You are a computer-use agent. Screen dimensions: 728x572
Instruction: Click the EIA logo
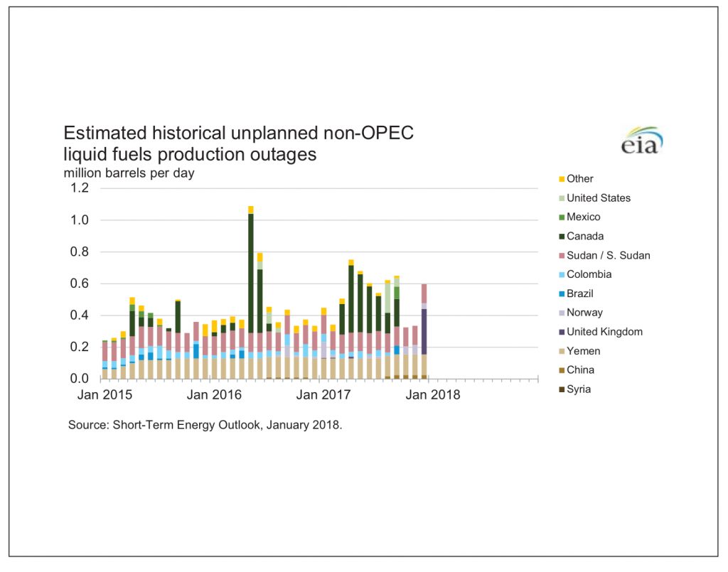(641, 141)
